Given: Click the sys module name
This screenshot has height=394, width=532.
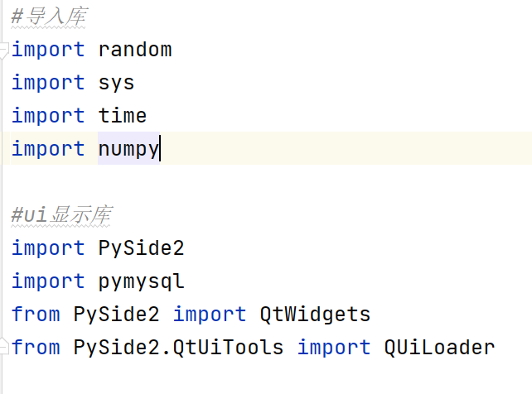Looking at the screenshot, I should tap(116, 84).
